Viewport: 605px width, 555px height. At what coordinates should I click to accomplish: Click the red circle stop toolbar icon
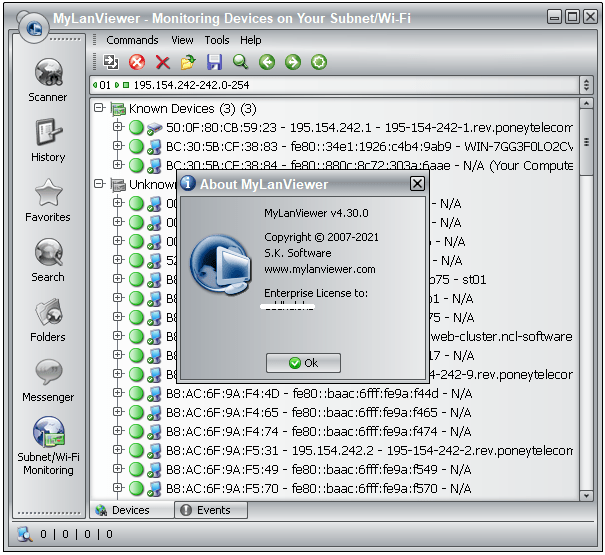[137, 62]
